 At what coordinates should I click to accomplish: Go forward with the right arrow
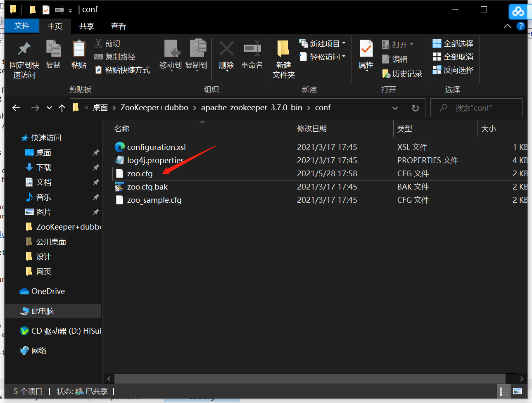point(35,108)
